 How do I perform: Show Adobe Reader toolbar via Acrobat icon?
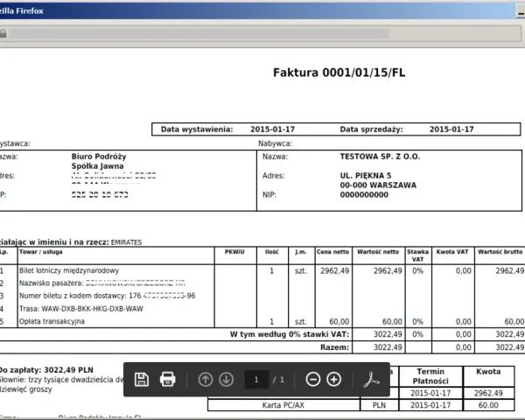(371, 380)
